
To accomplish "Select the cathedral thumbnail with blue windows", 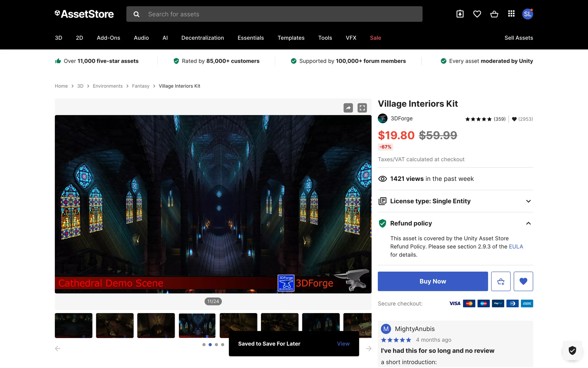I will pos(197,325).
